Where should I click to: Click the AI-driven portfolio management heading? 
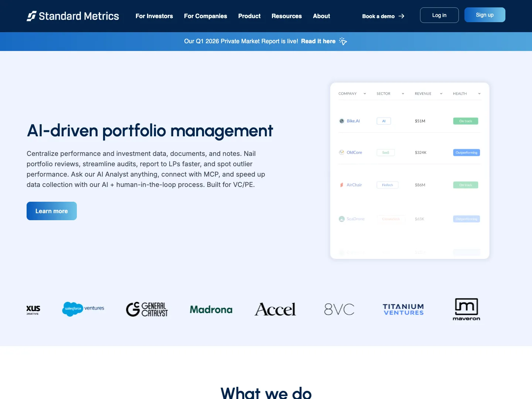[150, 131]
